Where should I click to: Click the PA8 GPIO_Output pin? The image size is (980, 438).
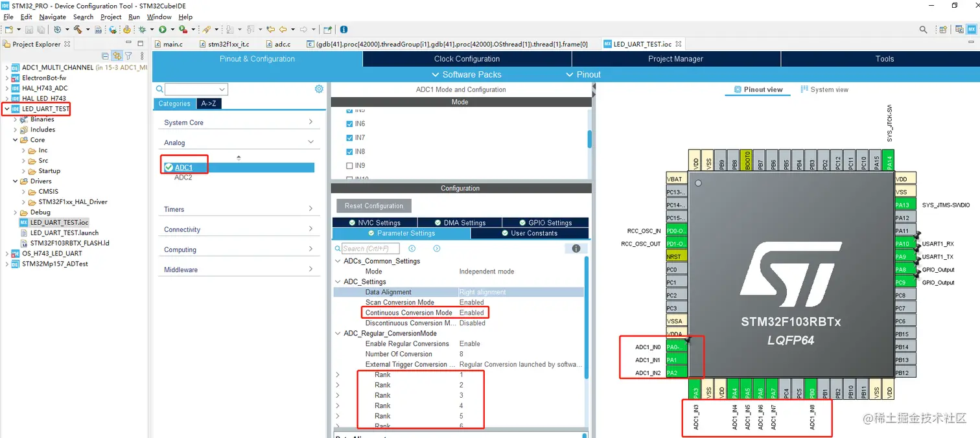point(905,270)
